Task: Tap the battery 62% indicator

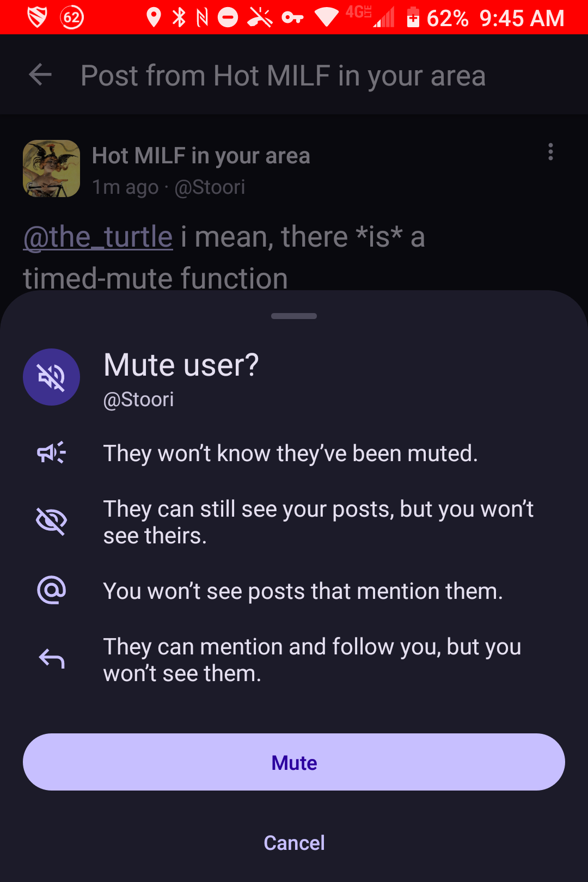Action: 438,18
